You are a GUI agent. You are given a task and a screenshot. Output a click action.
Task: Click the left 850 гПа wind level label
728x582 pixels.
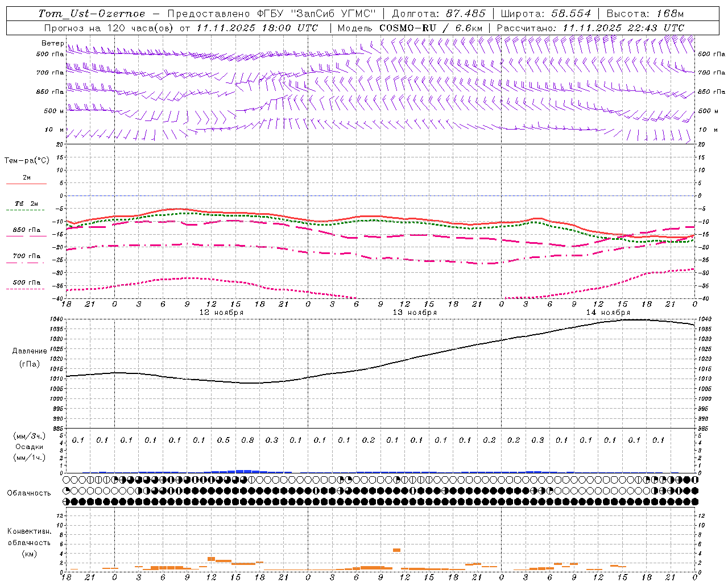[50, 92]
